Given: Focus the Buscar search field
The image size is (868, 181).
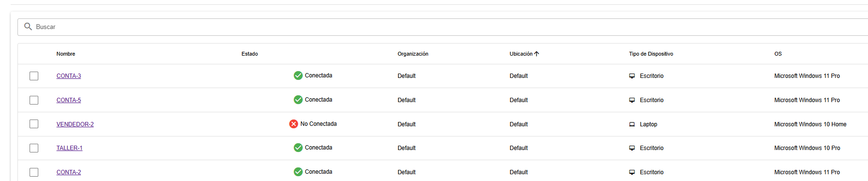Looking at the screenshot, I should coord(442,27).
